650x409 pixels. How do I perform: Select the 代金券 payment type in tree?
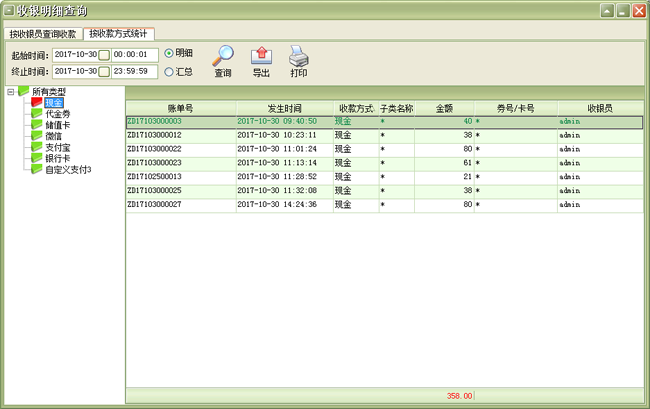[x=57, y=114]
